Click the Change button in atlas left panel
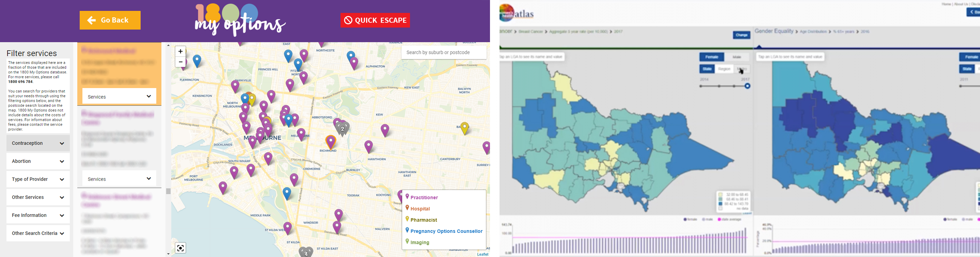The image size is (980, 257). (x=742, y=35)
